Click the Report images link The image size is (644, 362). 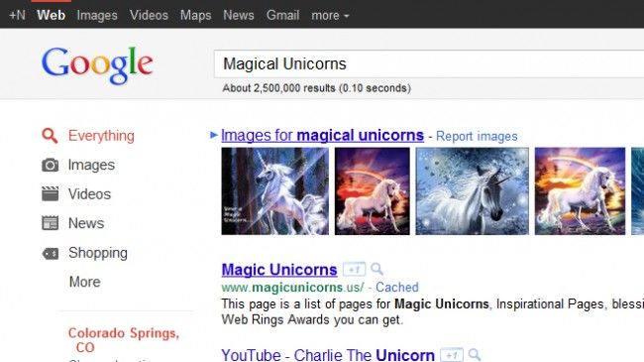[x=477, y=136]
